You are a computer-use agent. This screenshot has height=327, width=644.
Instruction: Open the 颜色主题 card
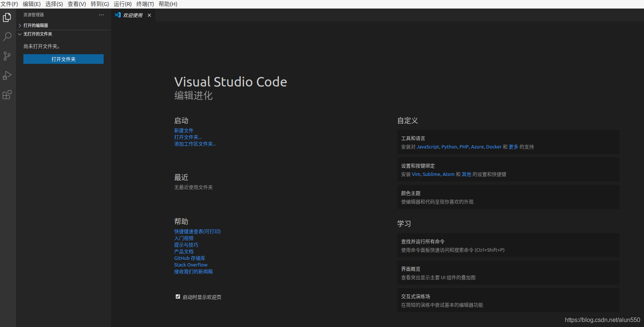[508, 197]
